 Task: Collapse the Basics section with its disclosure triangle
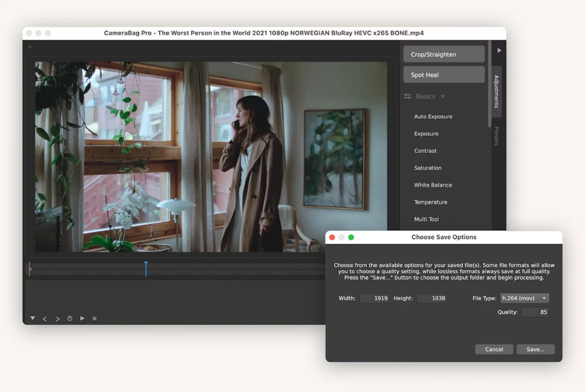(443, 96)
